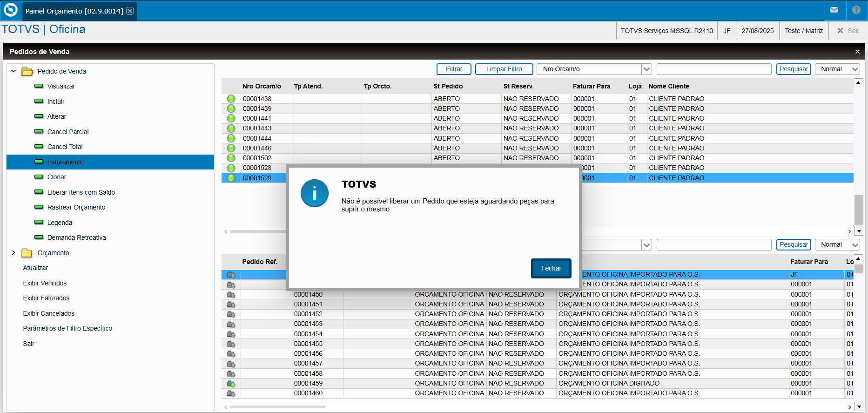Click Exibir Vencidos in the side menu
This screenshot has width=868, height=413.
point(45,283)
